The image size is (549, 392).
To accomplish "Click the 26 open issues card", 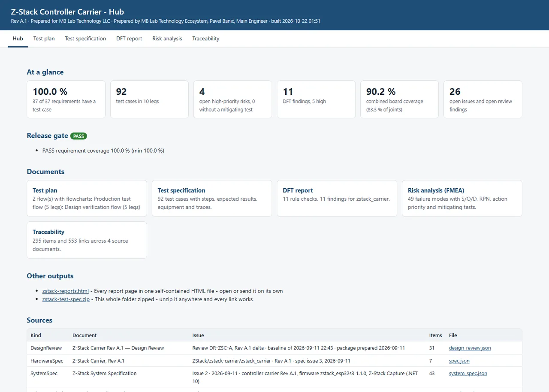I will (483, 99).
